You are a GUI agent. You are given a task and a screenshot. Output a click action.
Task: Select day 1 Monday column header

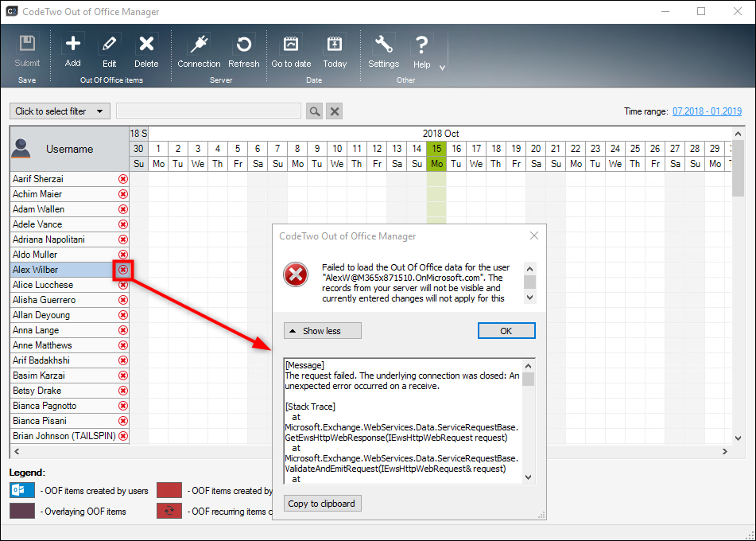(x=158, y=156)
